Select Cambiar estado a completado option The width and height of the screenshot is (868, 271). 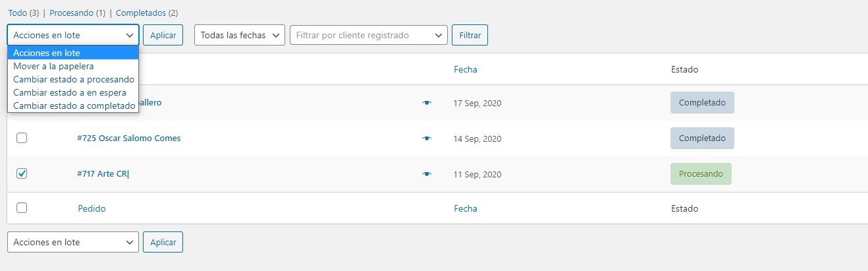coord(73,105)
